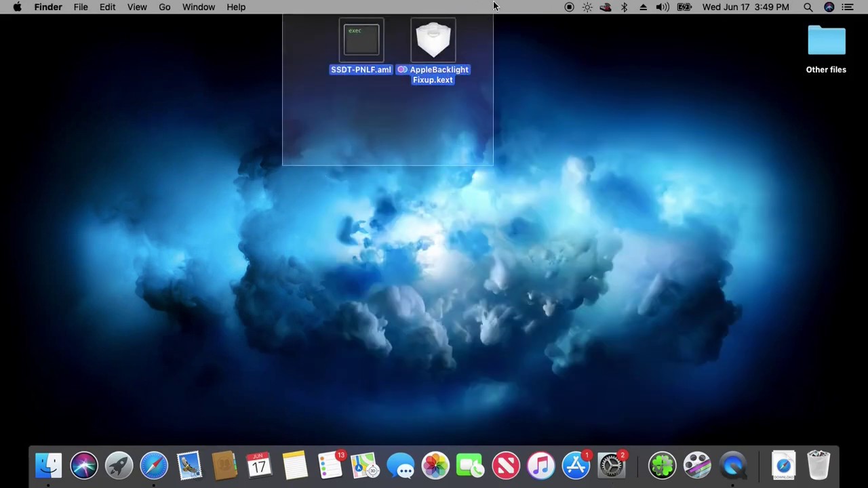The width and height of the screenshot is (868, 488).
Task: Open the Finder menu
Action: (48, 7)
